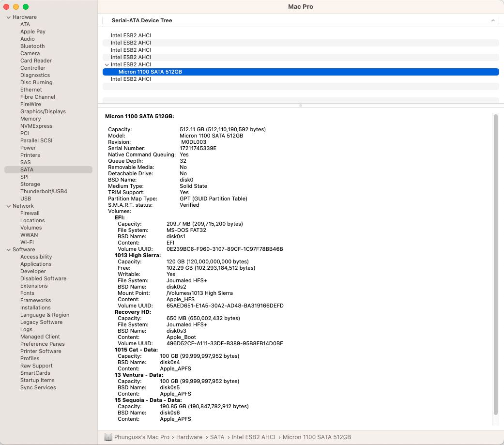
Task: Select the last Intel ESB2 AHCI row
Action: click(x=301, y=79)
